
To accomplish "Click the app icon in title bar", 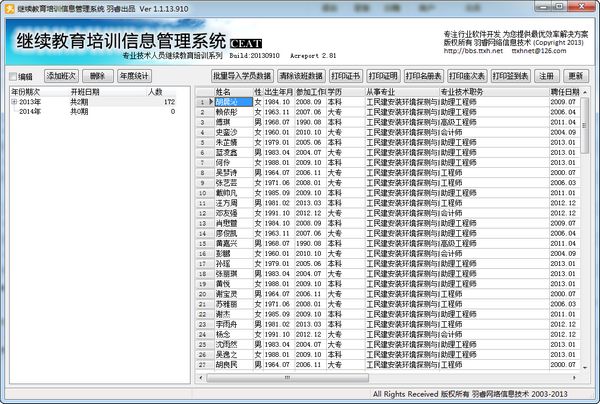I will (9, 8).
